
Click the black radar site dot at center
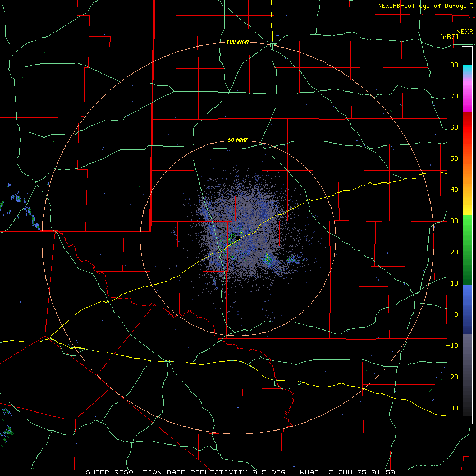click(238, 237)
